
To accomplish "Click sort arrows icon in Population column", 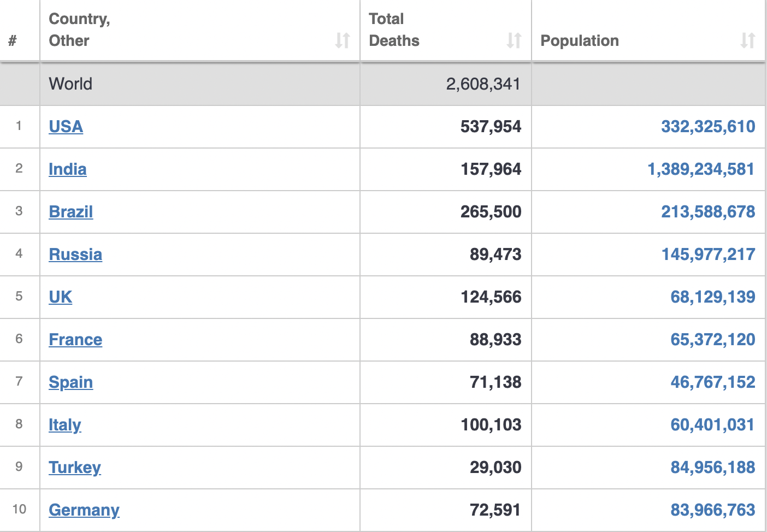I will coord(748,40).
